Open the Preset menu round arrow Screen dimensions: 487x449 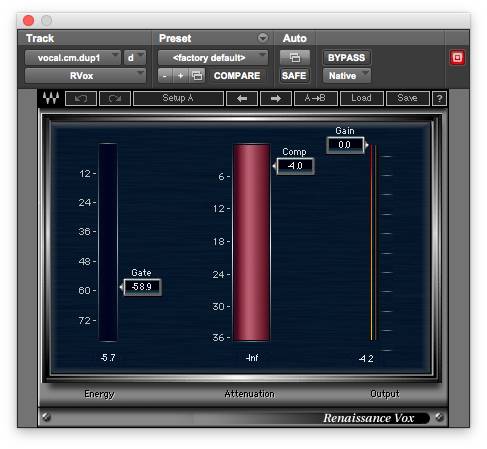click(x=263, y=38)
